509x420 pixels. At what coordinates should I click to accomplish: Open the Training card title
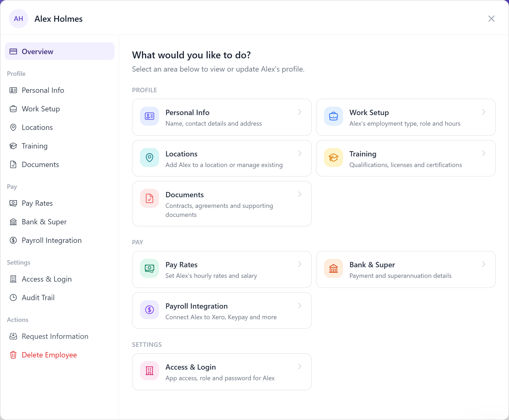pyautogui.click(x=363, y=154)
